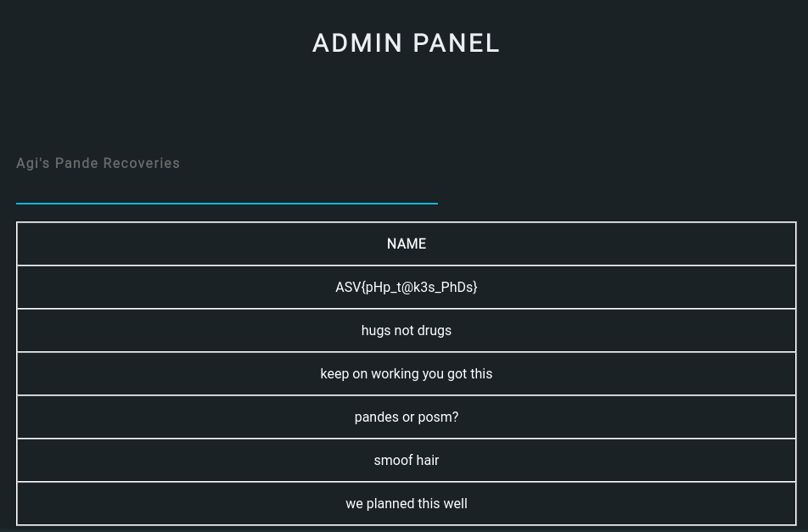Click the row containing a question mark
The height and width of the screenshot is (532, 808).
(x=406, y=417)
